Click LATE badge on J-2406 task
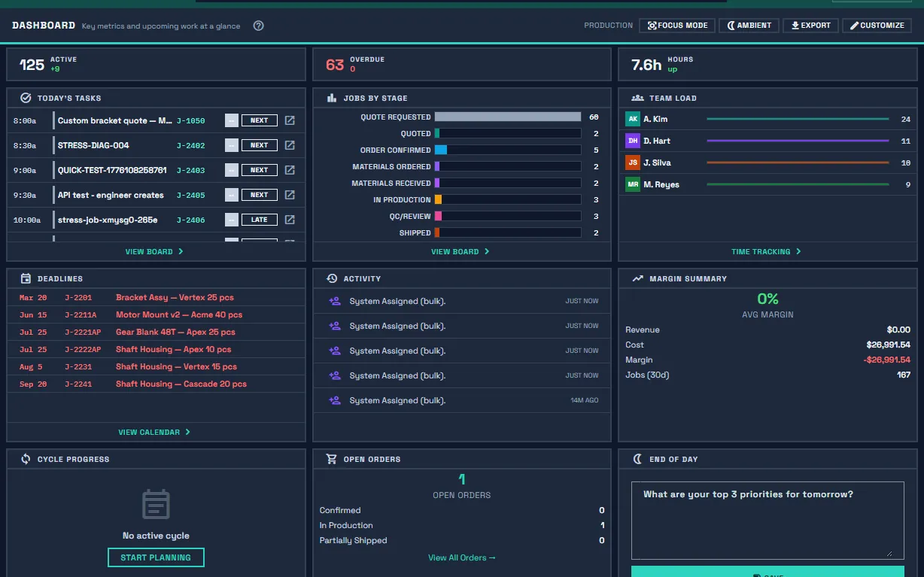This screenshot has width=924, height=577. (x=260, y=220)
